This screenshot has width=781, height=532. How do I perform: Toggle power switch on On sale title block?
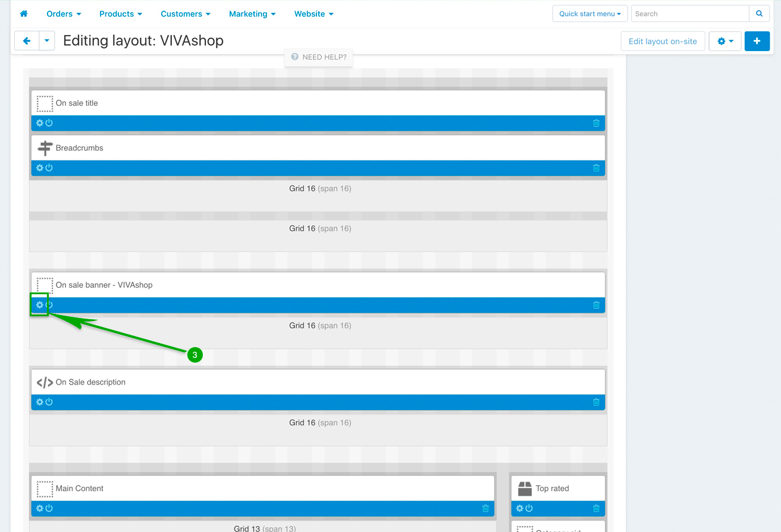tap(49, 123)
